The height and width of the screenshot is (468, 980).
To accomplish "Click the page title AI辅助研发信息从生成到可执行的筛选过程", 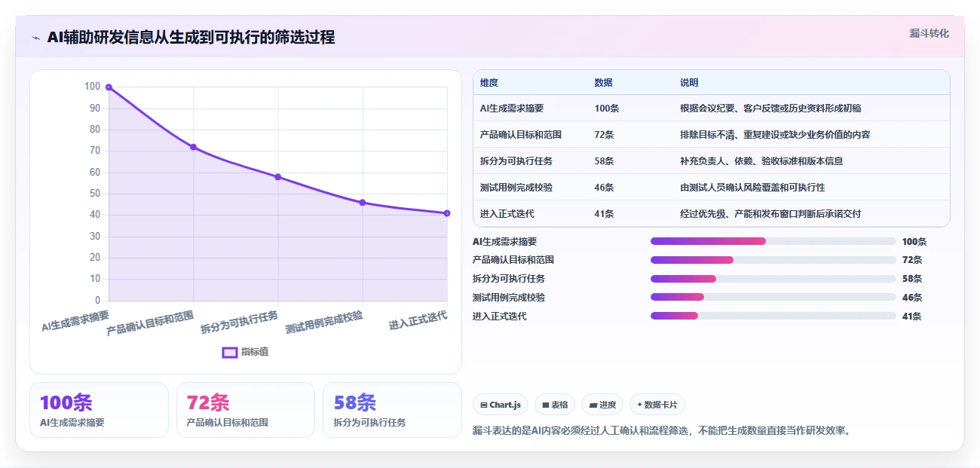I will (x=191, y=37).
